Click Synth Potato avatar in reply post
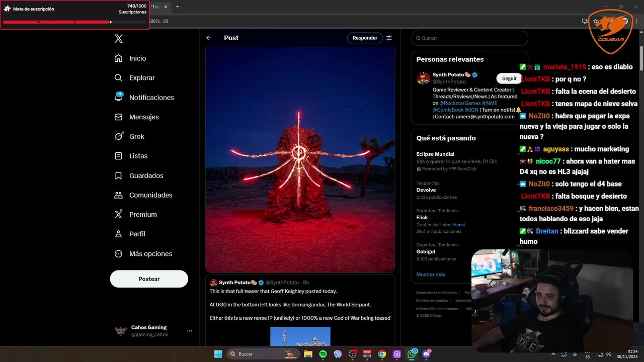Screen dimensions: 644x362 [213, 283]
